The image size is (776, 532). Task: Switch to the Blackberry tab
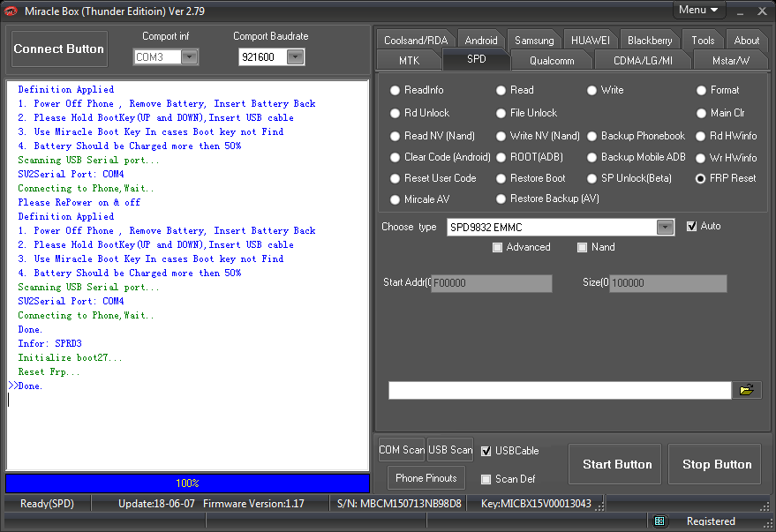pos(649,40)
